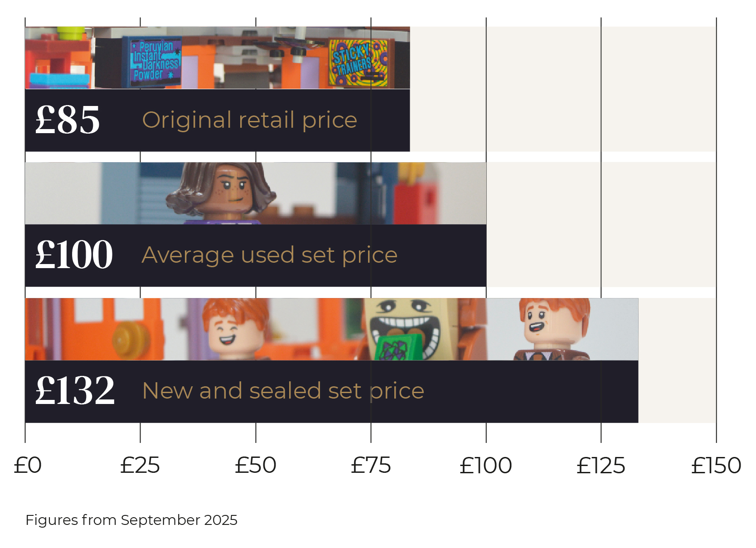This screenshot has height=548, width=756.
Task: Click the green box in the laughing mouth
Action: (394, 349)
